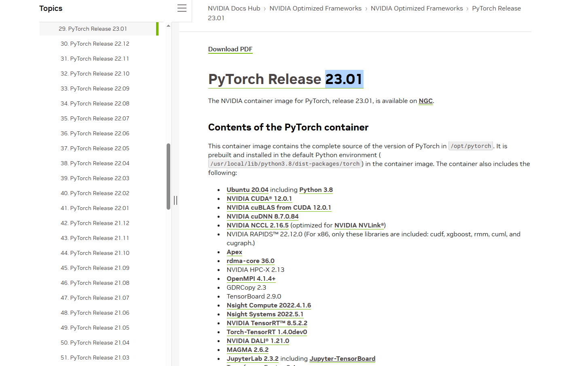
Task: Open NVIDIA DALI 1.21.0 link
Action: pyautogui.click(x=258, y=341)
